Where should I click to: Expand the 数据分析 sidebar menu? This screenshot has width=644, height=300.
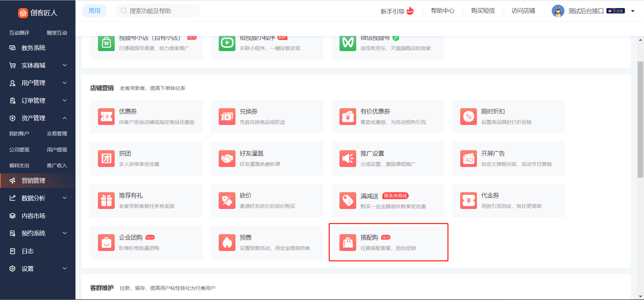pyautogui.click(x=38, y=198)
